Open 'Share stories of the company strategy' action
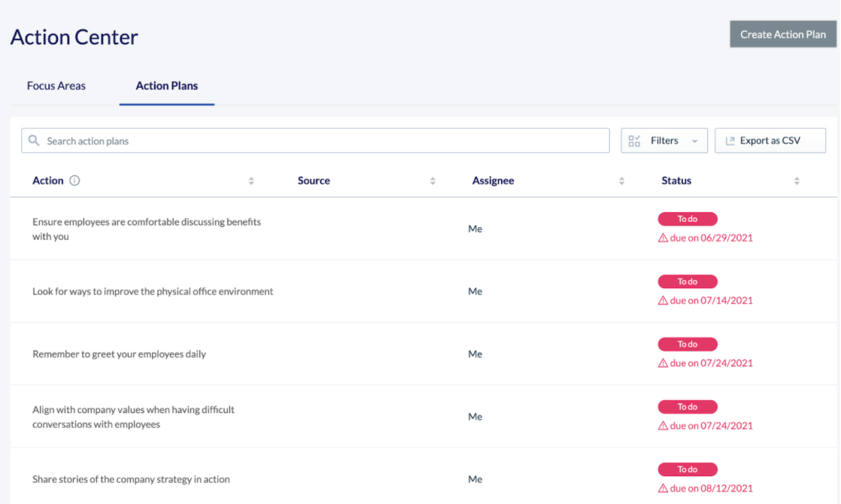The height and width of the screenshot is (504, 841). (131, 479)
